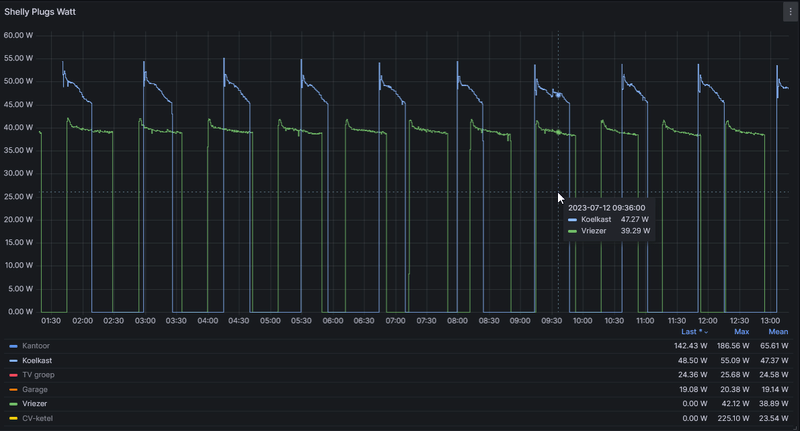Click the highlighted Koelkast data point at 09:36

point(558,95)
